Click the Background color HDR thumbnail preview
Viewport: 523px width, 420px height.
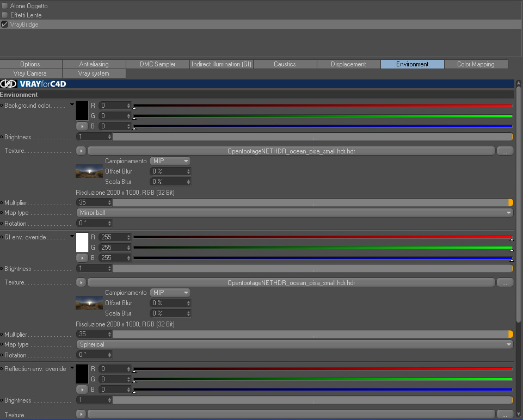pos(89,171)
